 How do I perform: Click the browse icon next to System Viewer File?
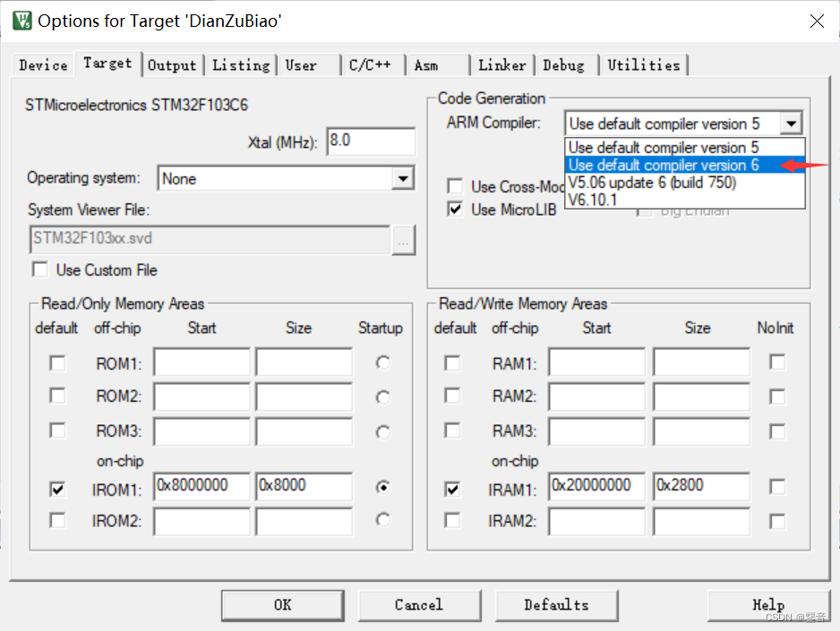404,240
